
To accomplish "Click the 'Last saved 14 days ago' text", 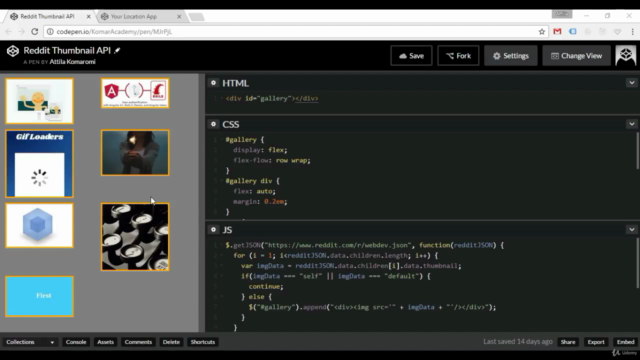I will (x=518, y=342).
